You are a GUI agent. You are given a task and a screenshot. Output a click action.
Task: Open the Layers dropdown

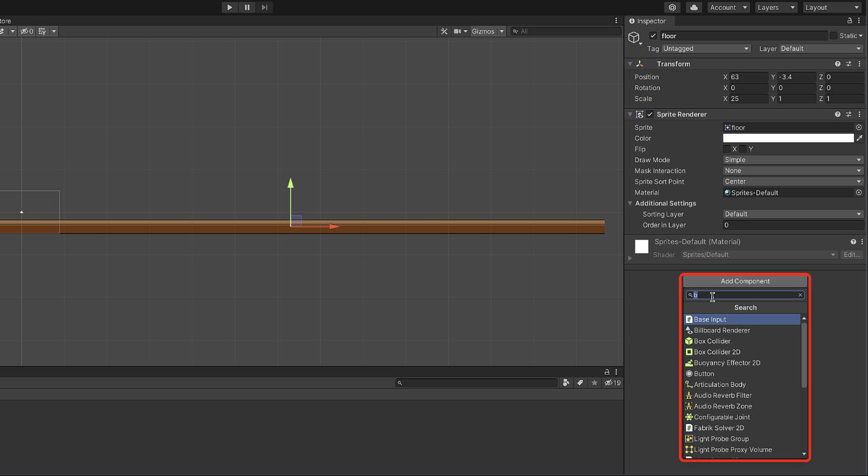[x=776, y=8]
